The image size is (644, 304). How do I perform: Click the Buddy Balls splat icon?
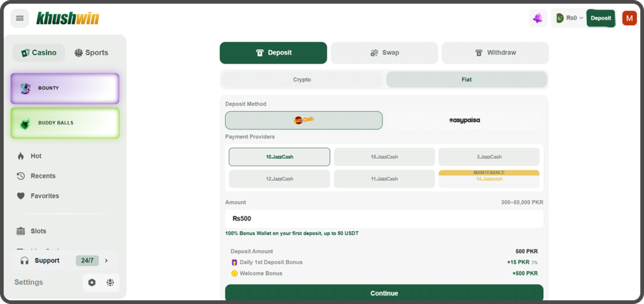[x=25, y=123]
